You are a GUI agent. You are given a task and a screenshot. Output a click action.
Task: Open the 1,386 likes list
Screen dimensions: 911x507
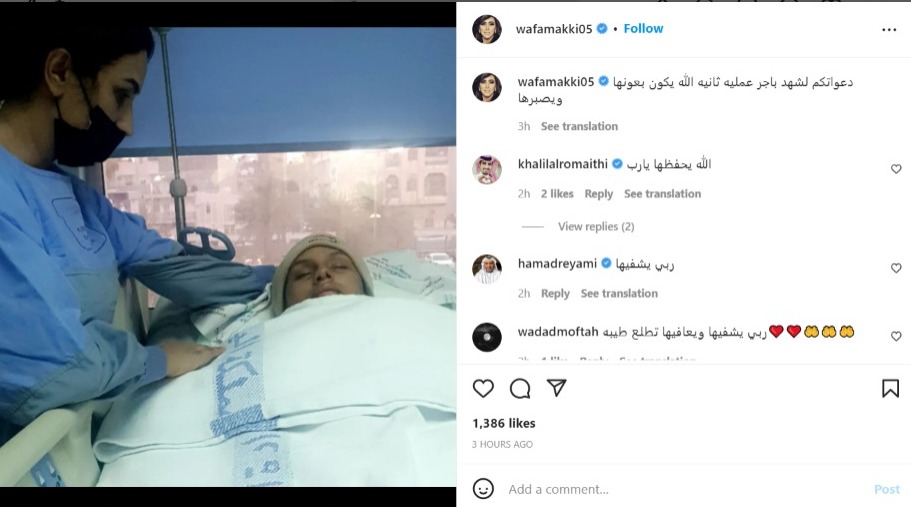click(x=504, y=423)
